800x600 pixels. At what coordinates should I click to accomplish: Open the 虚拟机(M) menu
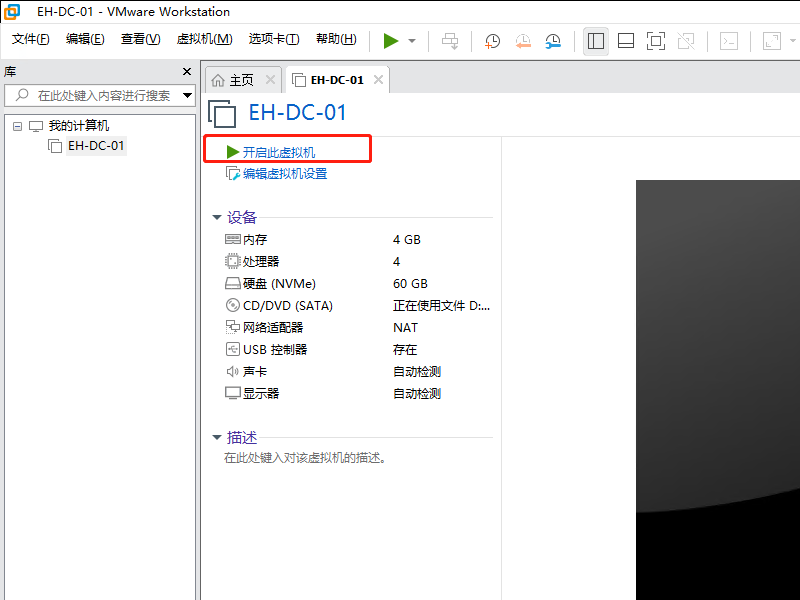(204, 39)
